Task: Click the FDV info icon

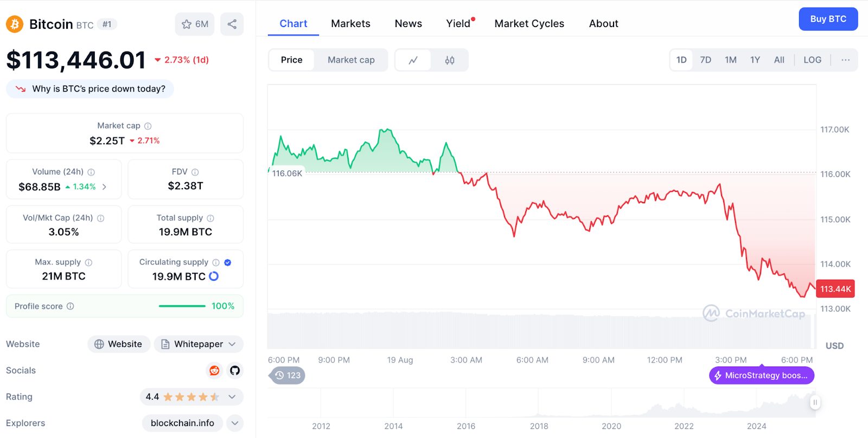Action: pyautogui.click(x=195, y=172)
